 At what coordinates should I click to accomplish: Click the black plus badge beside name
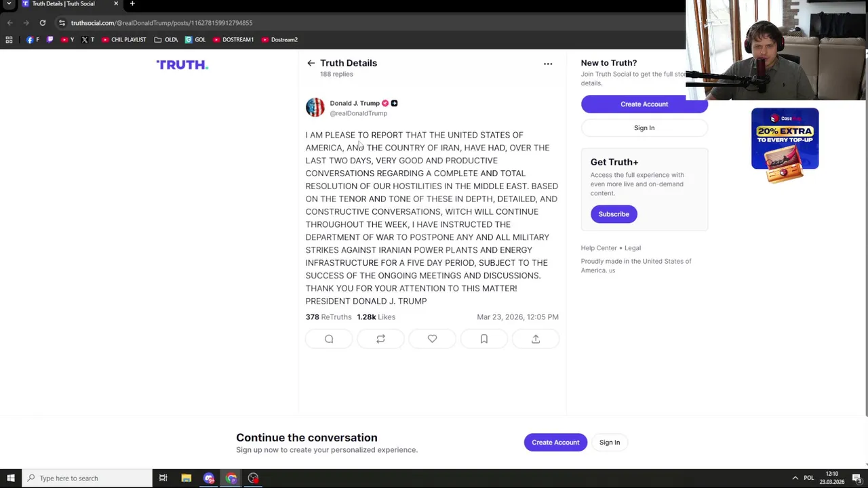click(x=394, y=103)
